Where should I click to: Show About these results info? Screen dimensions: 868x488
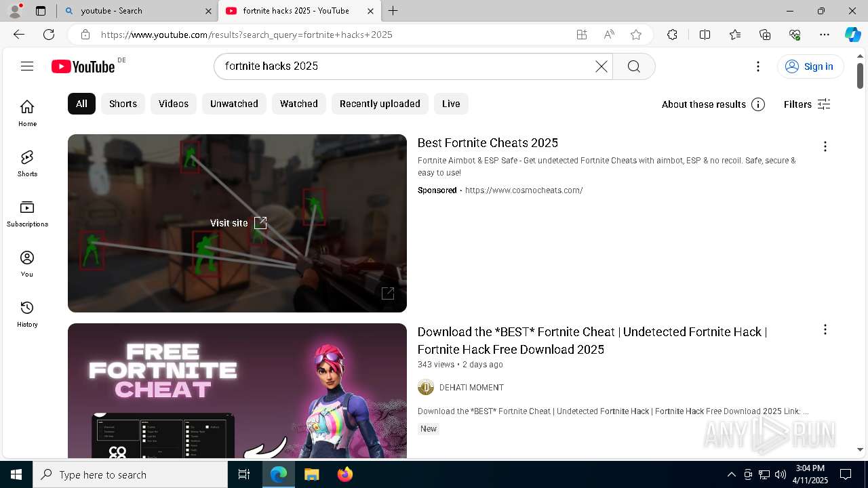click(713, 104)
